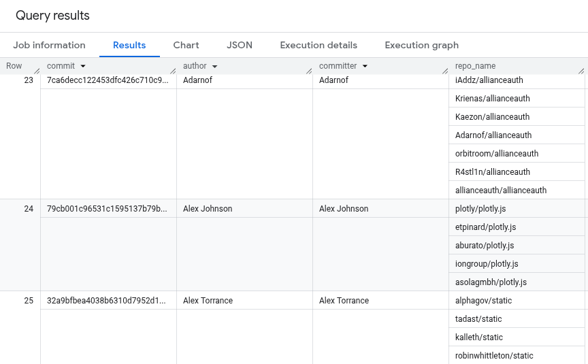This screenshot has width=588, height=364.
Task: Open the Execution graph tab
Action: [421, 45]
